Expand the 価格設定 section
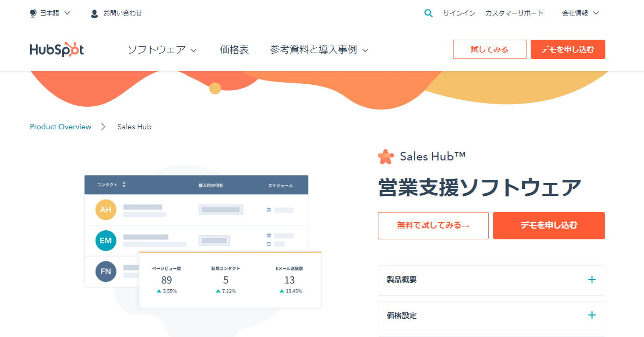 click(491, 316)
